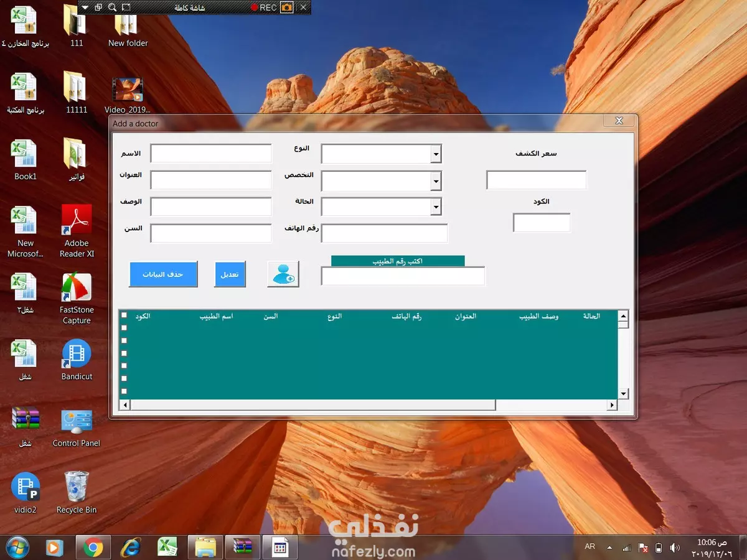Expand the التخصص dropdown arrow

[x=436, y=181]
